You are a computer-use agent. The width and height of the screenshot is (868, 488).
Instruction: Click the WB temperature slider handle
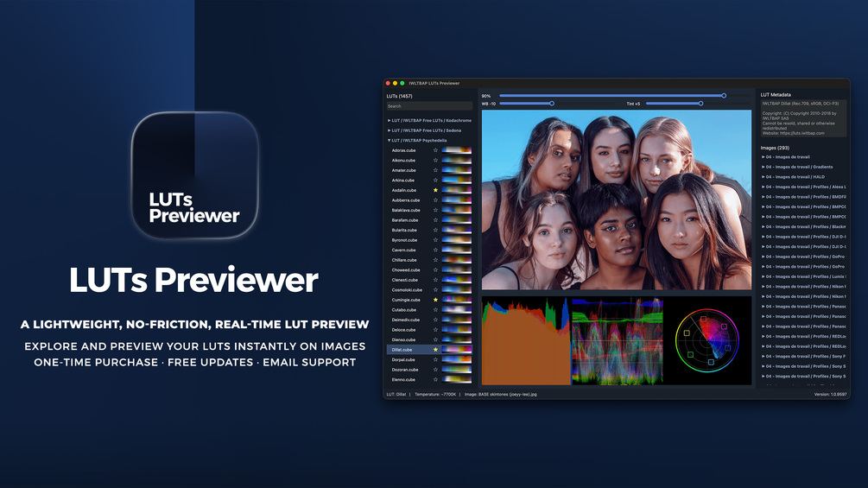coord(552,104)
